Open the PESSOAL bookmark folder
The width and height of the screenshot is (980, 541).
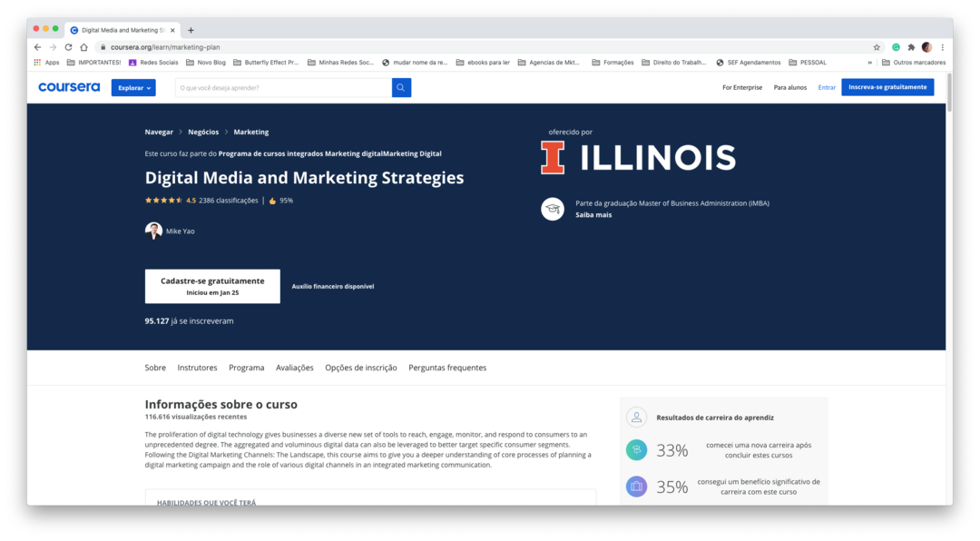click(x=808, y=63)
